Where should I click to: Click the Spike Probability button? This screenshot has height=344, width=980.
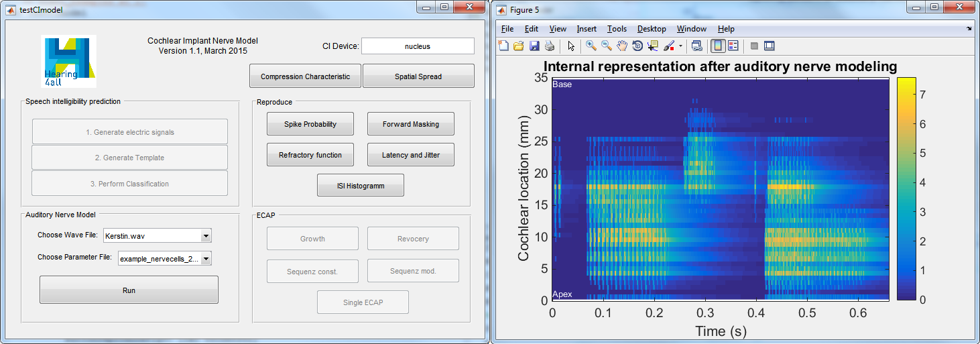(310, 124)
